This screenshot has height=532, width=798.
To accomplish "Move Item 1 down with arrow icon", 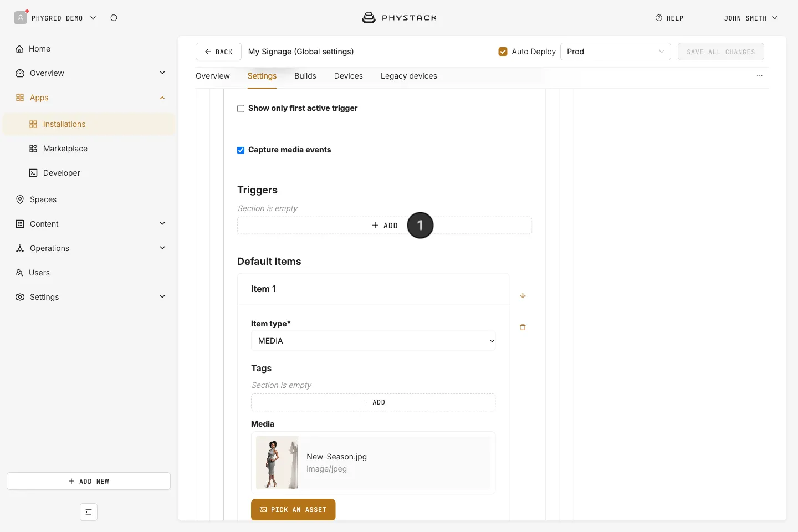I will (523, 296).
